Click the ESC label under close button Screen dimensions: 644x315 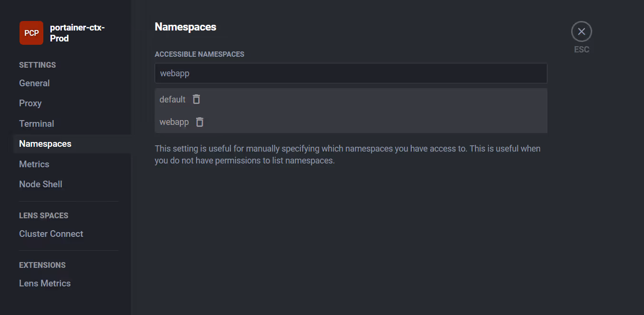point(582,50)
